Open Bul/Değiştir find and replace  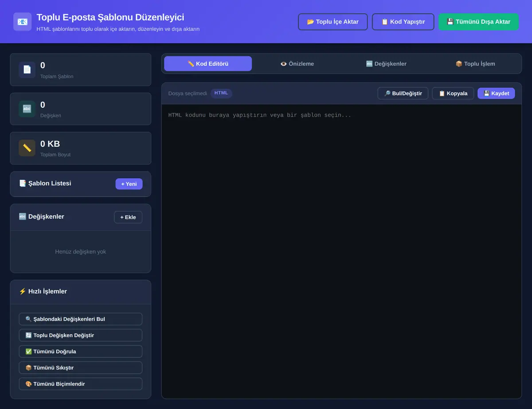[x=403, y=93]
